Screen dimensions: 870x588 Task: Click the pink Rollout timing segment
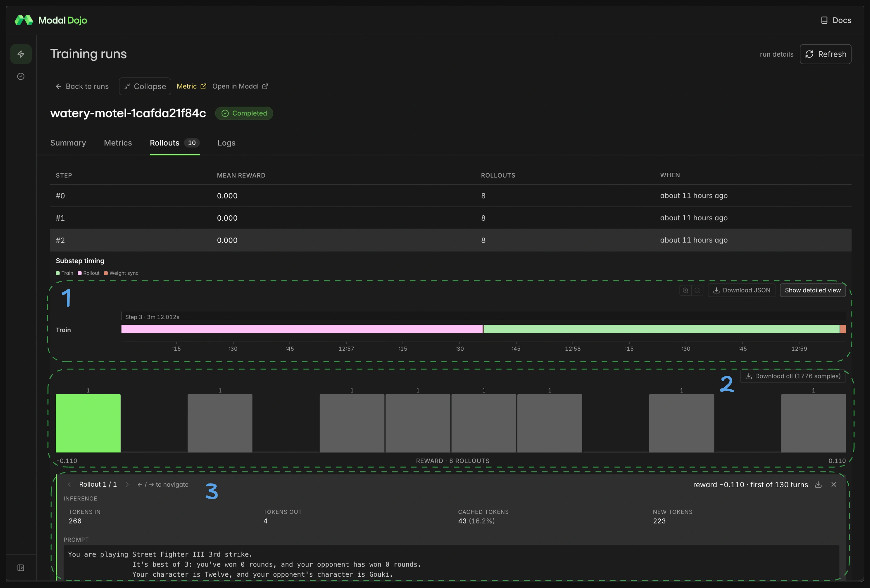[x=302, y=329]
